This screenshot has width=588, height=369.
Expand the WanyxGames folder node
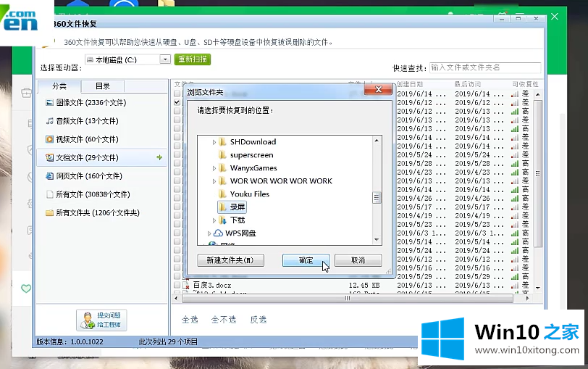pyautogui.click(x=214, y=168)
